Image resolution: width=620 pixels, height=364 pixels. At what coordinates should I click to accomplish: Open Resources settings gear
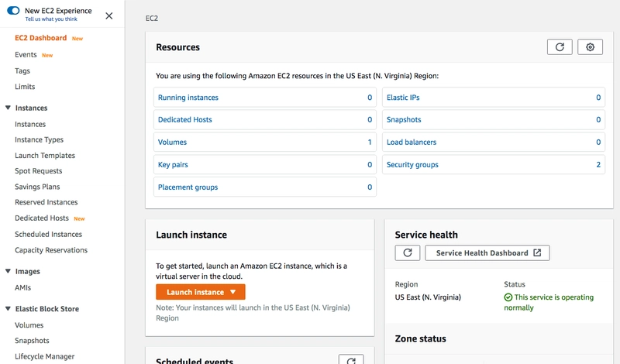pyautogui.click(x=590, y=47)
